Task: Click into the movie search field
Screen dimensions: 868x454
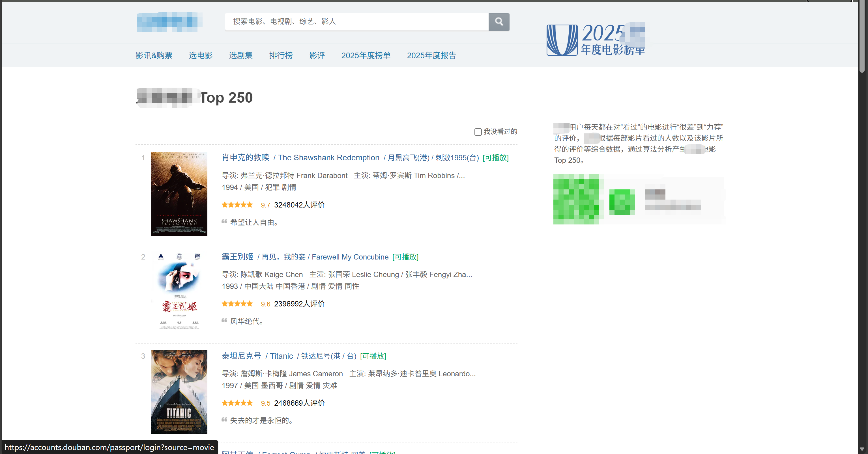Action: [x=356, y=22]
